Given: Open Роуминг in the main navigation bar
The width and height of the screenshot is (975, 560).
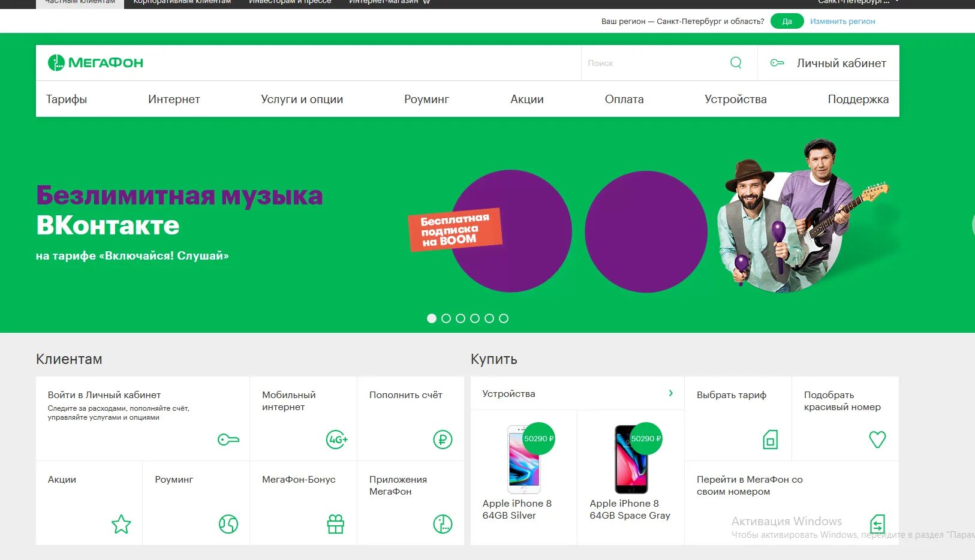Looking at the screenshot, I should [426, 99].
